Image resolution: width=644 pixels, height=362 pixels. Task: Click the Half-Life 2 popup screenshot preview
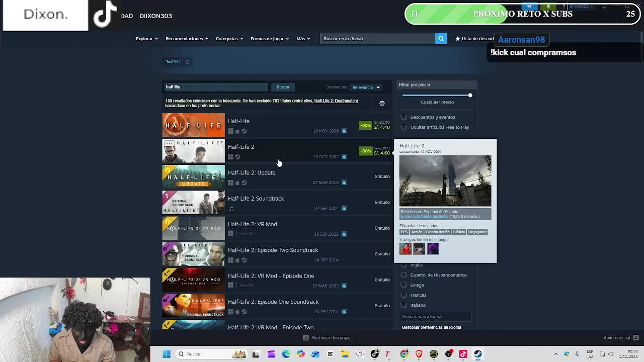[445, 180]
